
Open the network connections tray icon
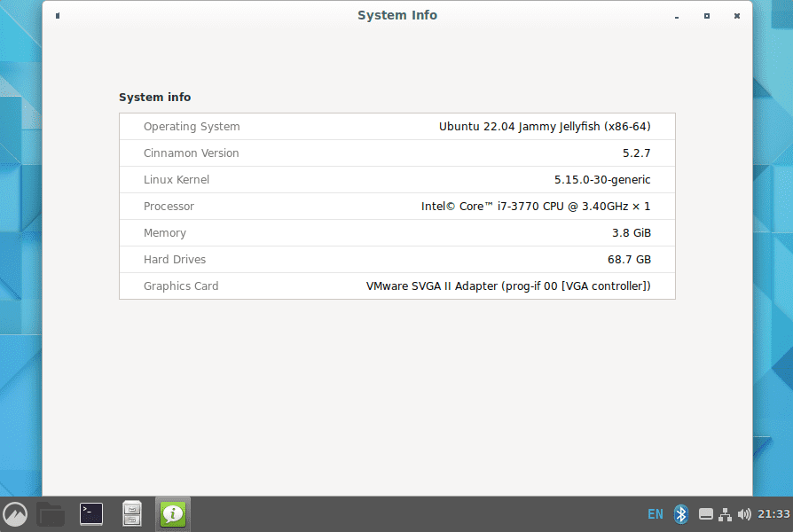click(x=726, y=514)
